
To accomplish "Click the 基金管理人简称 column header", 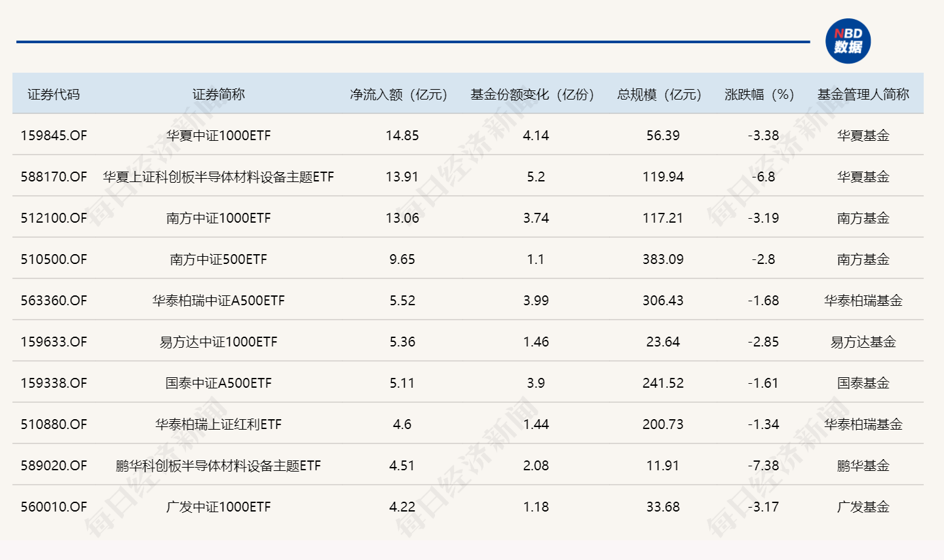I will point(863,94).
